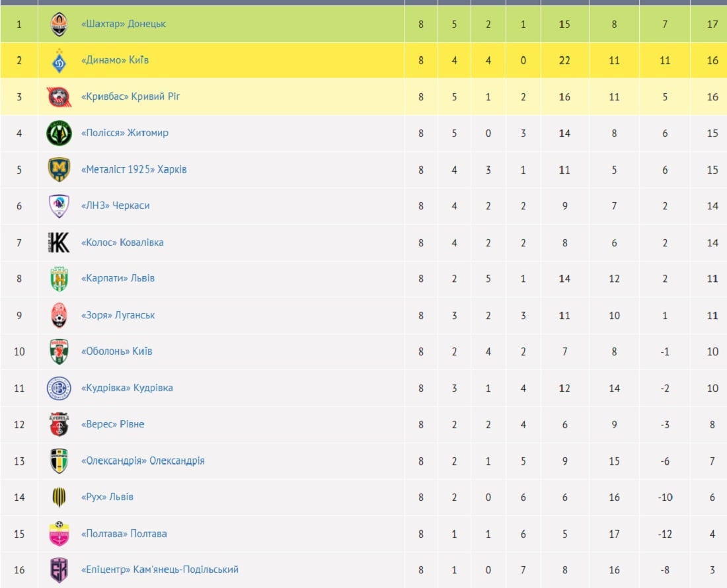
Task: Click the Polissya Zhytomyr club emblem
Action: (59, 133)
